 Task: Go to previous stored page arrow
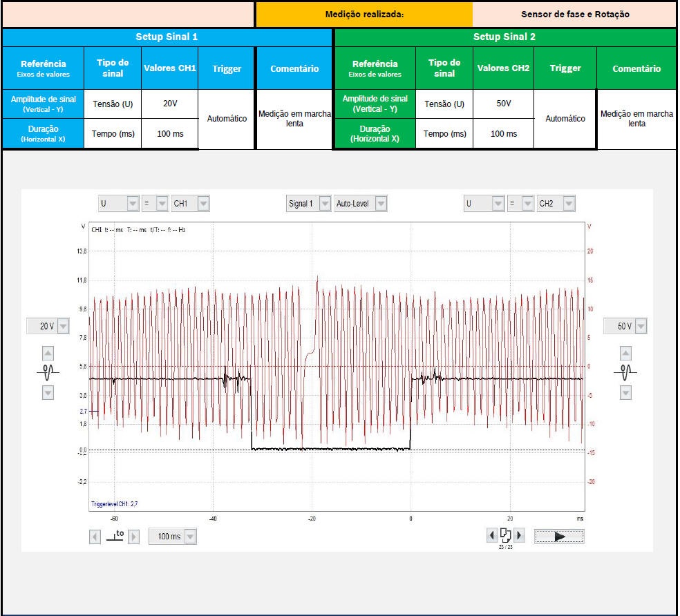click(492, 535)
